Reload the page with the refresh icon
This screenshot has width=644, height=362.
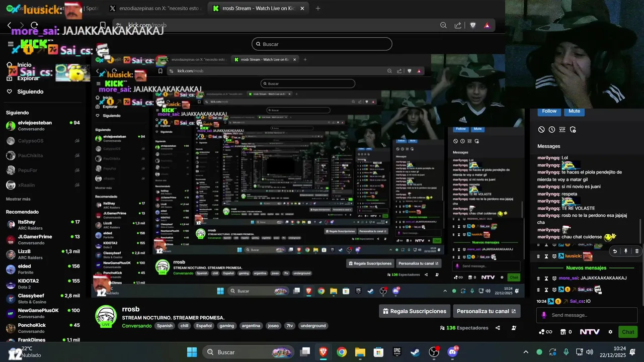[x=34, y=25]
